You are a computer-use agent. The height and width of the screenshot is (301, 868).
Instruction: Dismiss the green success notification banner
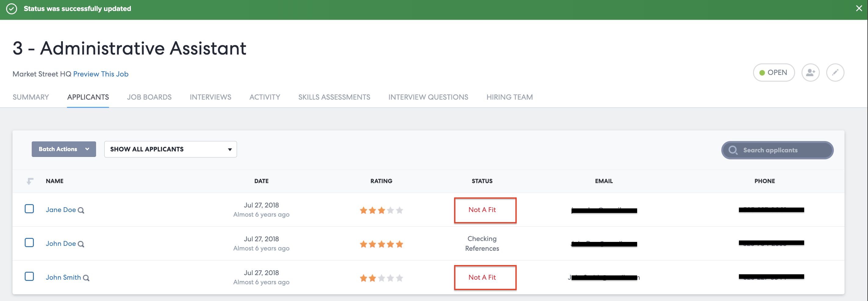(x=859, y=9)
